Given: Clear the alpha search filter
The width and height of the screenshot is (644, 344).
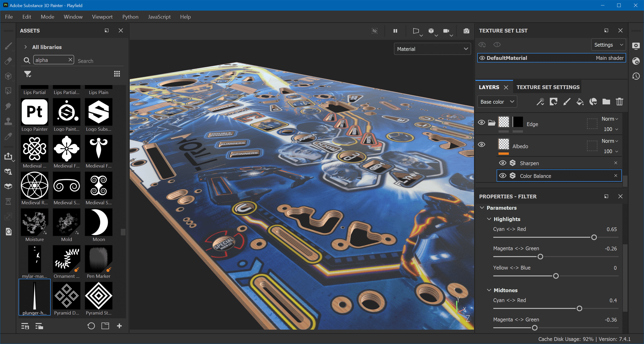Looking at the screenshot, I should click(x=70, y=60).
